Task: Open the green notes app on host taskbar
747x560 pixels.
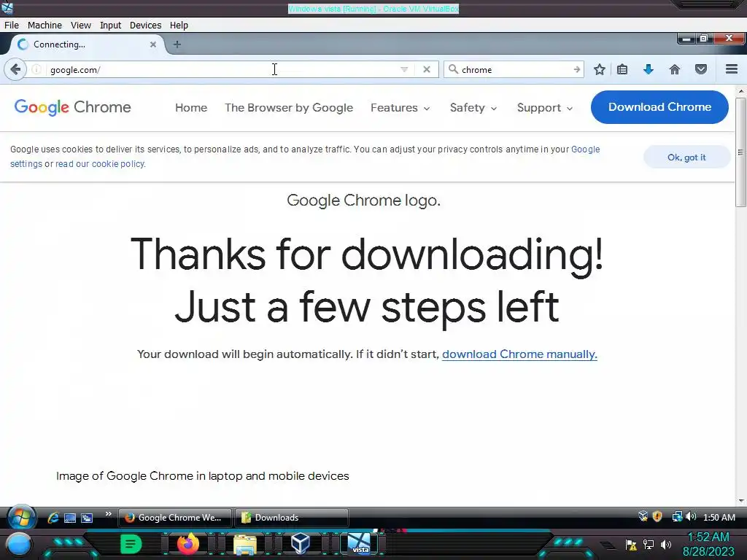Action: (131, 544)
